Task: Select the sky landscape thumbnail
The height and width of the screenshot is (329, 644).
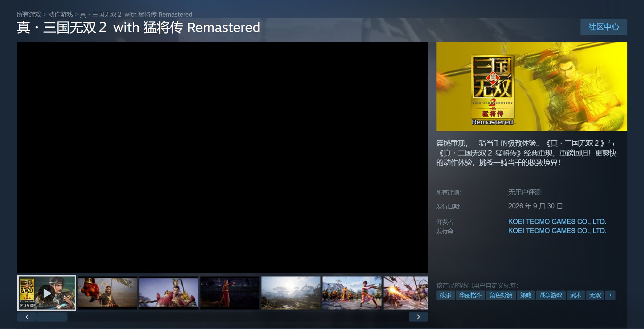Action: (291, 293)
